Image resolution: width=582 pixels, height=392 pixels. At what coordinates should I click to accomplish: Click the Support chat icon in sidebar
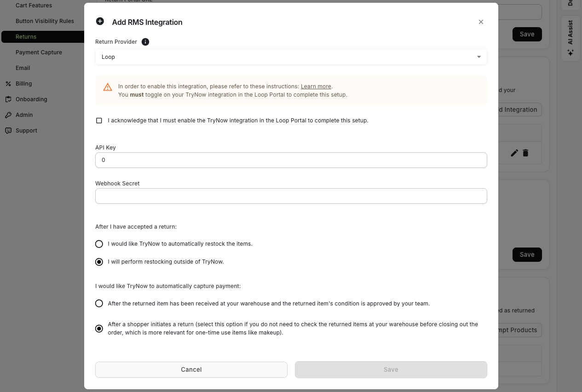click(x=8, y=131)
